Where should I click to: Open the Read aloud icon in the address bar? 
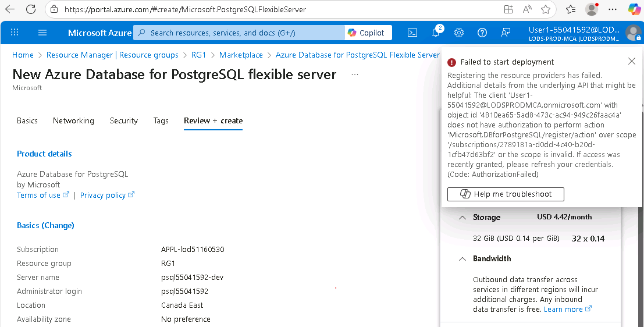tap(527, 9)
